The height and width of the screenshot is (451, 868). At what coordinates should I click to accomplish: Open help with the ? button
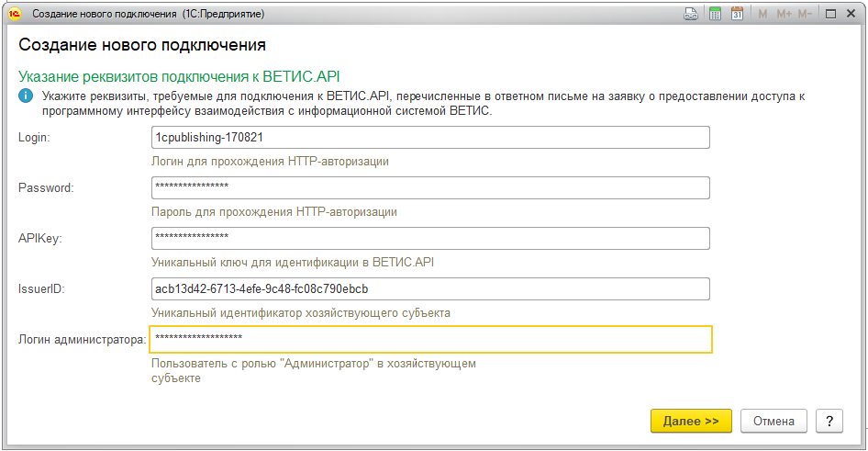click(829, 421)
